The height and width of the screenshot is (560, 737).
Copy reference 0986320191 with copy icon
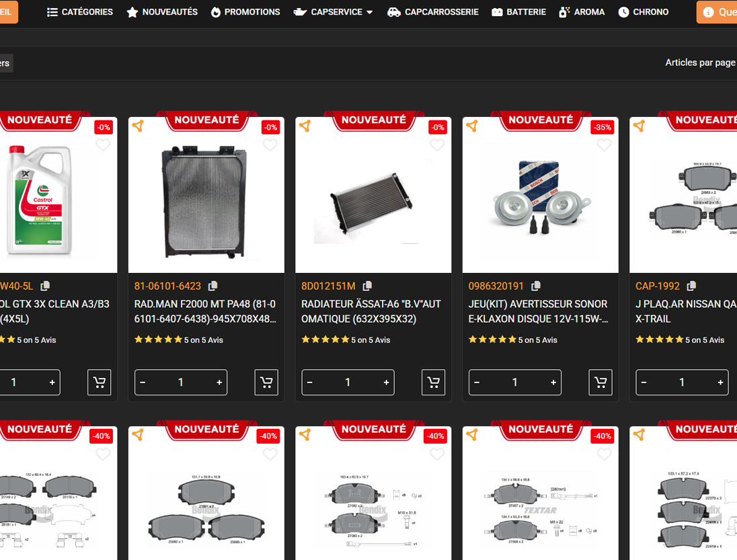535,286
